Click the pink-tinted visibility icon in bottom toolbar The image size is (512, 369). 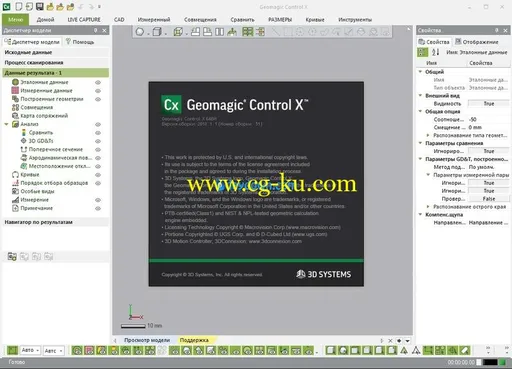coord(89,350)
